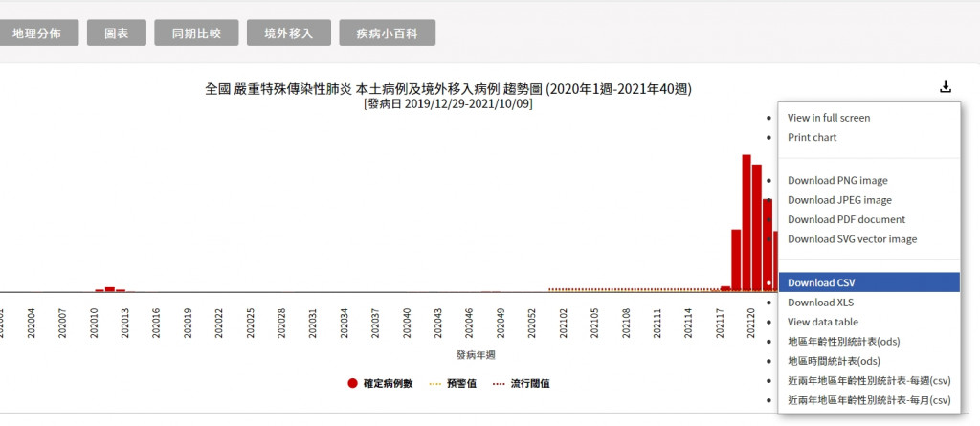Click the 發病年週 axis title

[476, 355]
